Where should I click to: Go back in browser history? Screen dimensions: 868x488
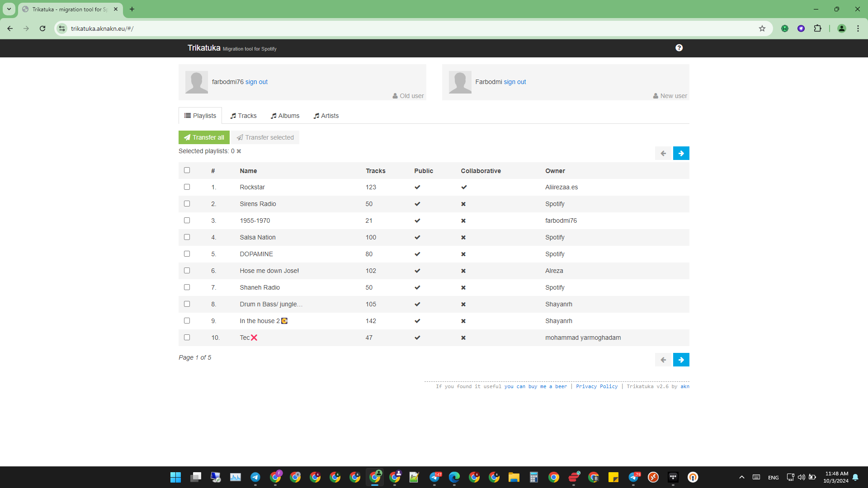10,28
